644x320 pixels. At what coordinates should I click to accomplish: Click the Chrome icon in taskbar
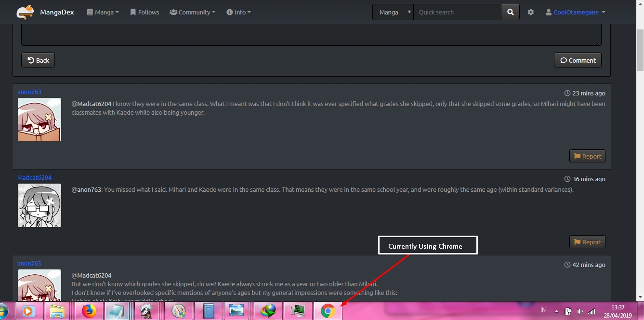[x=328, y=311]
